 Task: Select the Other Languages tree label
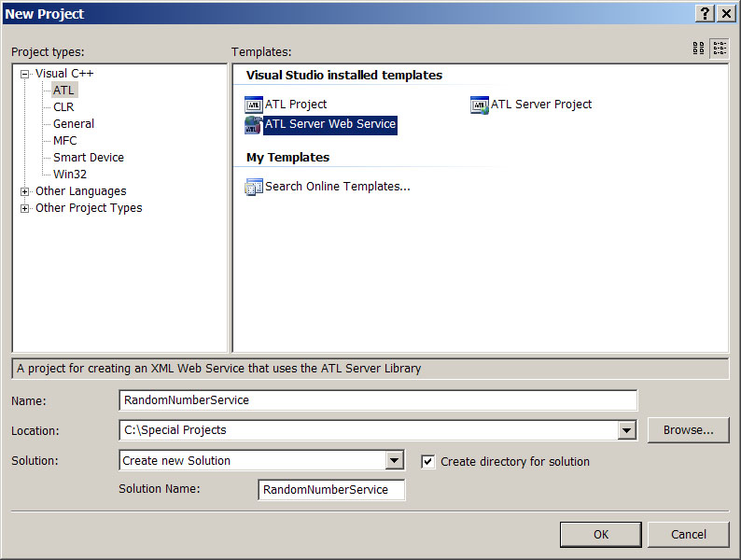pos(81,191)
